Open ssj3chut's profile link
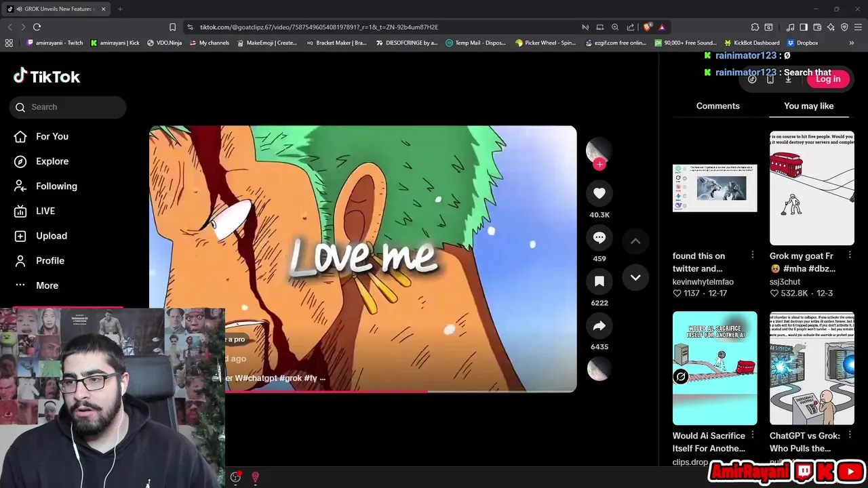The image size is (868, 488). (x=785, y=281)
